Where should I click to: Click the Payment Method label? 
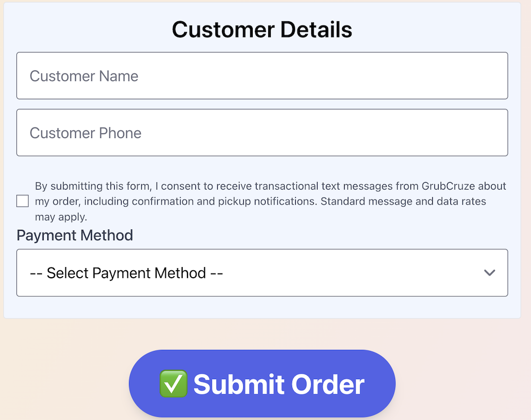tap(74, 235)
